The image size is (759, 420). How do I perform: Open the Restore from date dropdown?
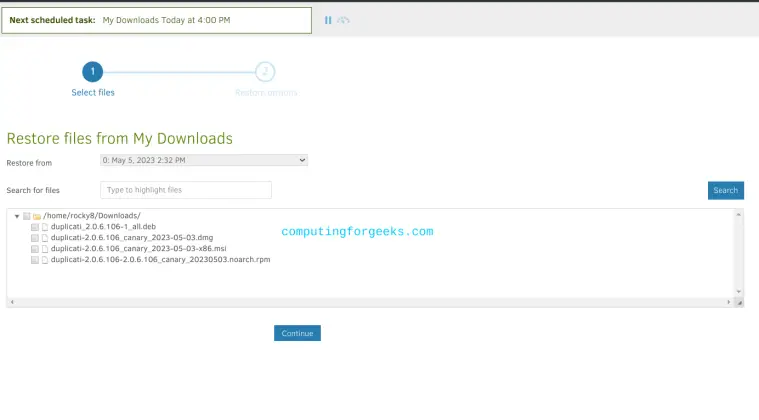point(204,160)
